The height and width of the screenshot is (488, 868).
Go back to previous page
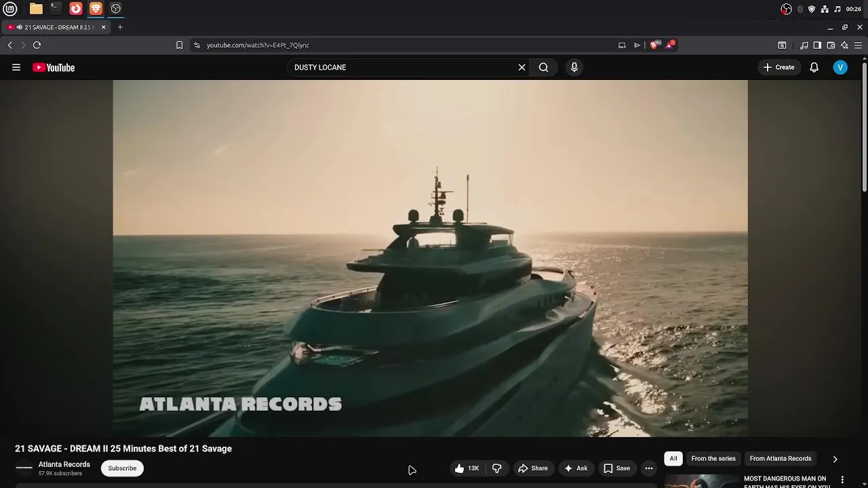click(x=10, y=45)
